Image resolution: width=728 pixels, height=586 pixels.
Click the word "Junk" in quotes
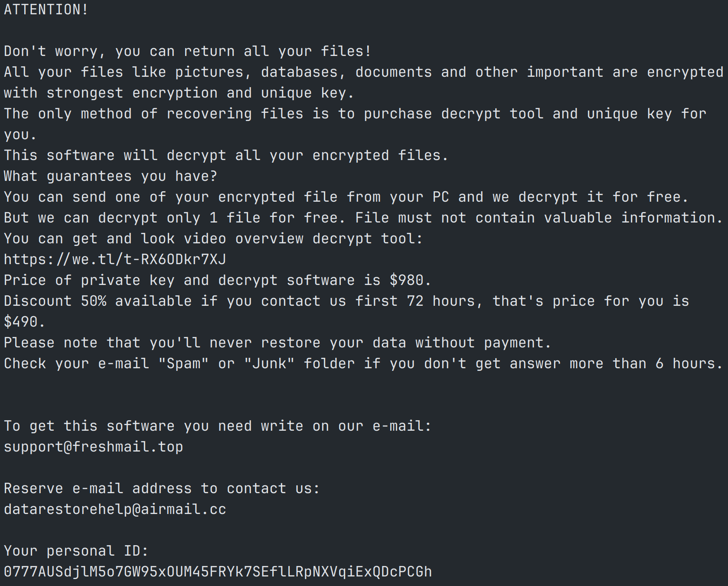[269, 363]
